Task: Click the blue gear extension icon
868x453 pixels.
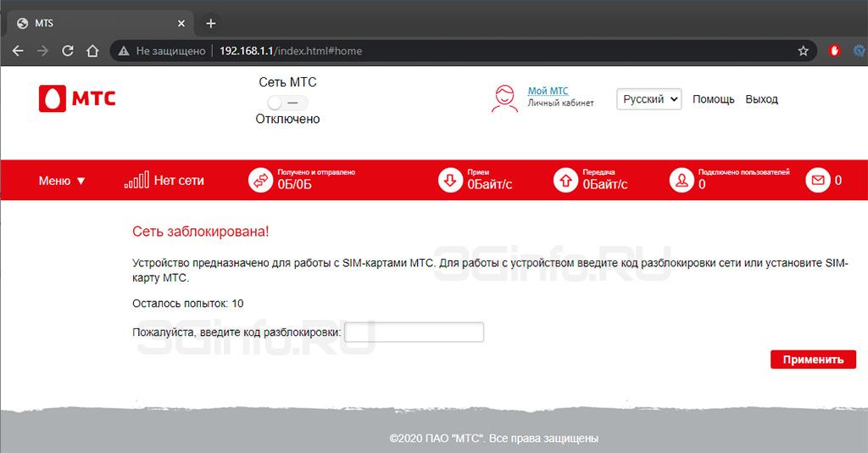Action: point(860,51)
